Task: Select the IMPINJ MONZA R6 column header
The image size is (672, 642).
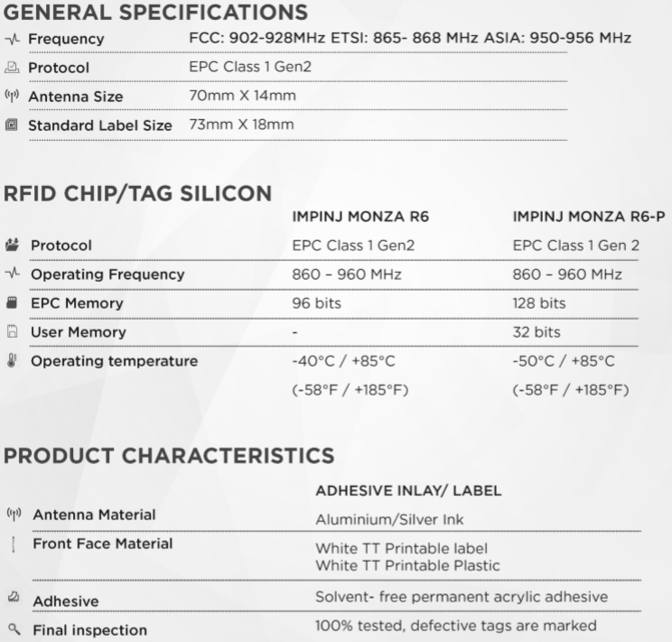Action: click(x=360, y=217)
